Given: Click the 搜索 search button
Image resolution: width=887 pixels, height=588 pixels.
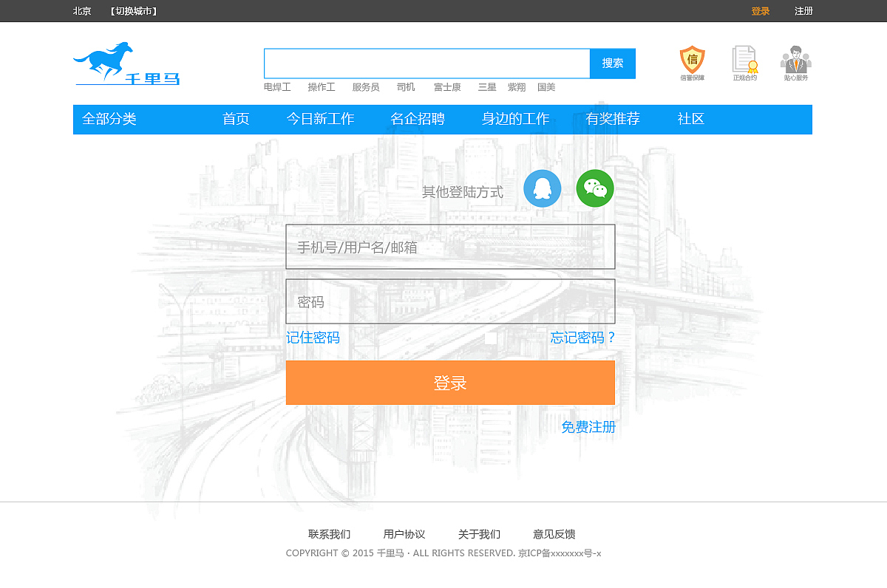Looking at the screenshot, I should click(x=612, y=64).
